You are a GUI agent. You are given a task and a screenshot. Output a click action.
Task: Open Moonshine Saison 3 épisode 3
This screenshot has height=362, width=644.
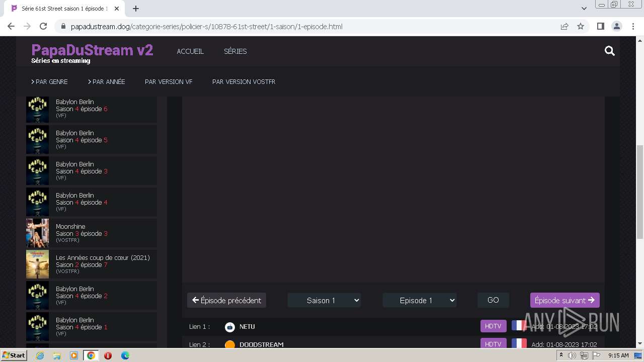pyautogui.click(x=92, y=233)
